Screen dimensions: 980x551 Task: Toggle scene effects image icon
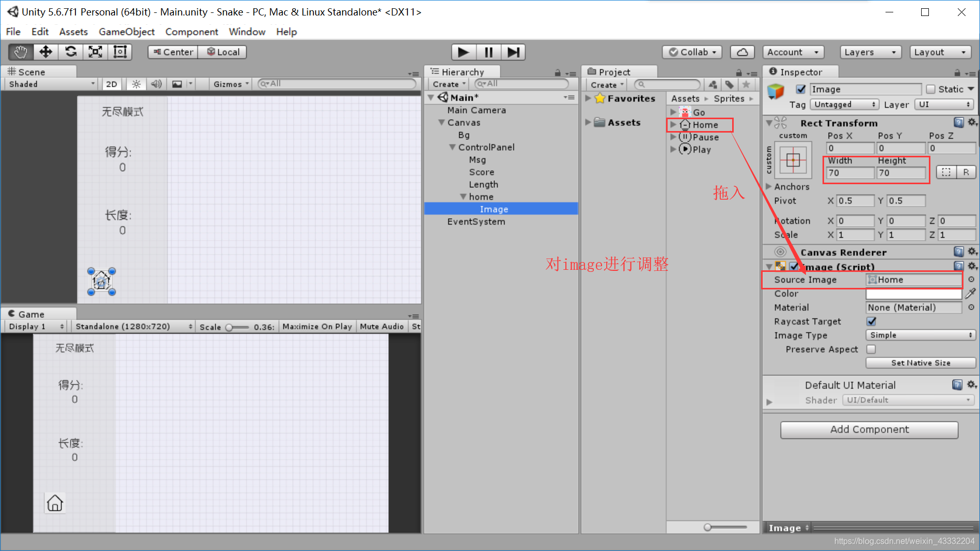[x=177, y=84]
